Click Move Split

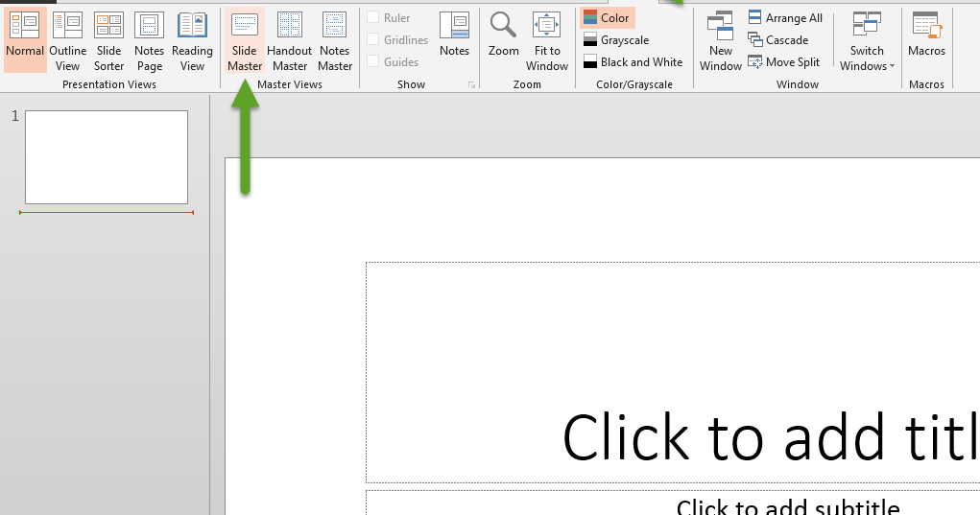pyautogui.click(x=784, y=61)
